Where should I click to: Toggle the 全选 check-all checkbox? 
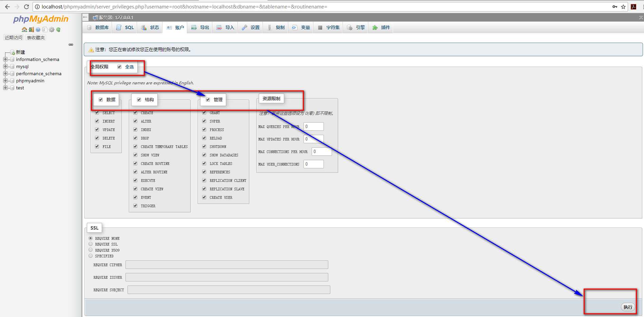[x=119, y=67]
